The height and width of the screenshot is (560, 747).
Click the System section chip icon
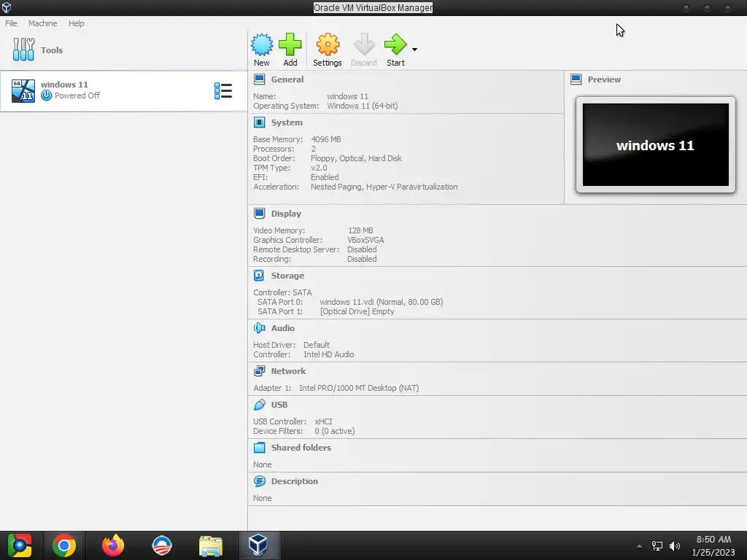coord(259,122)
